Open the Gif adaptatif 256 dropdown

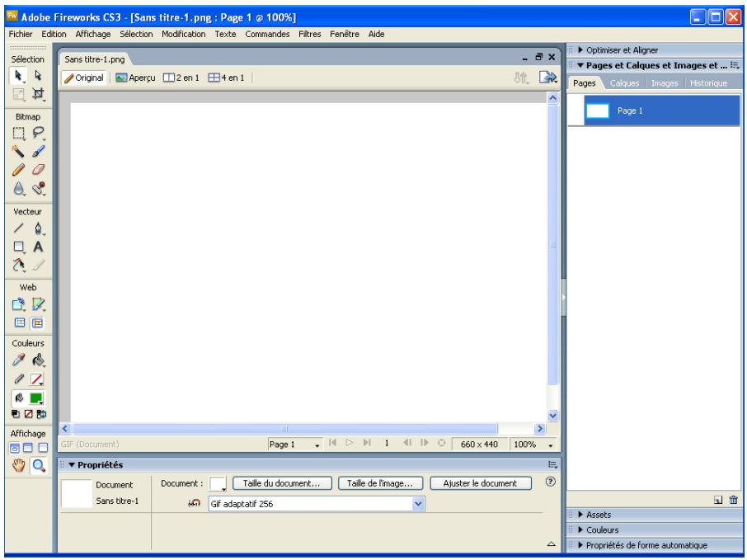coord(317,504)
